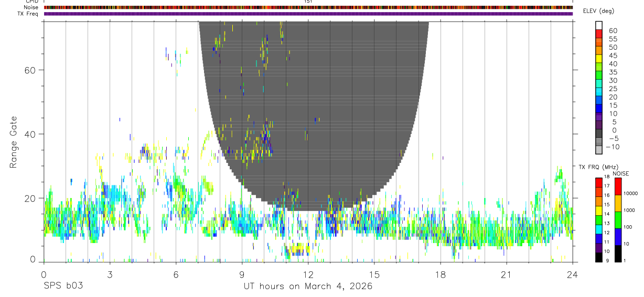Select the black 1–10 NOISE swatch

pyautogui.click(x=618, y=253)
